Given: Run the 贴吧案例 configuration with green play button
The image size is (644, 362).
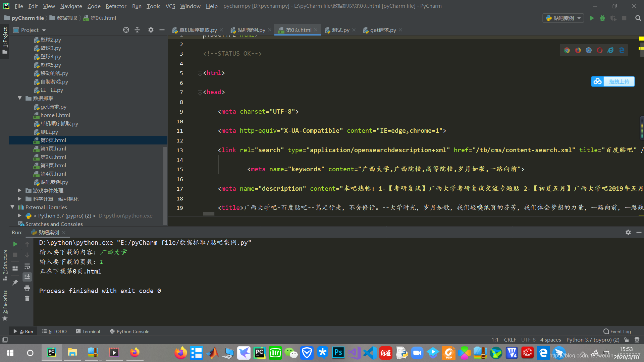Looking at the screenshot, I should tap(592, 18).
